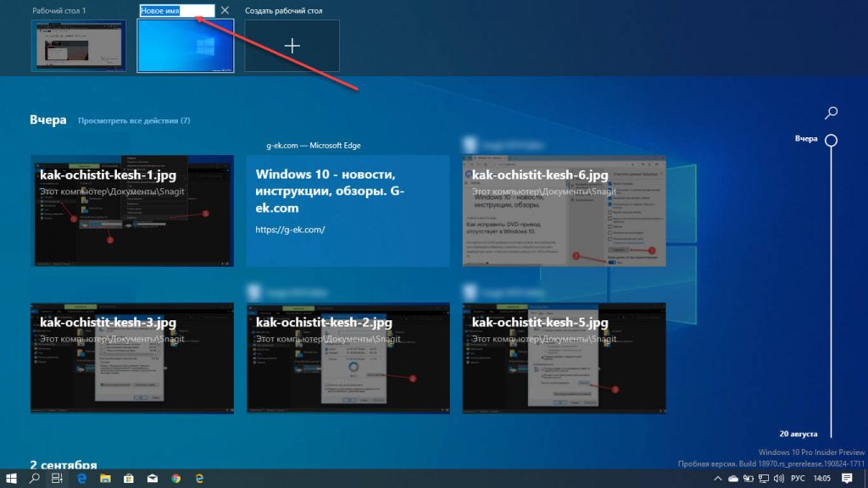
Task: Open File Explorer on taskbar
Action: (x=105, y=478)
